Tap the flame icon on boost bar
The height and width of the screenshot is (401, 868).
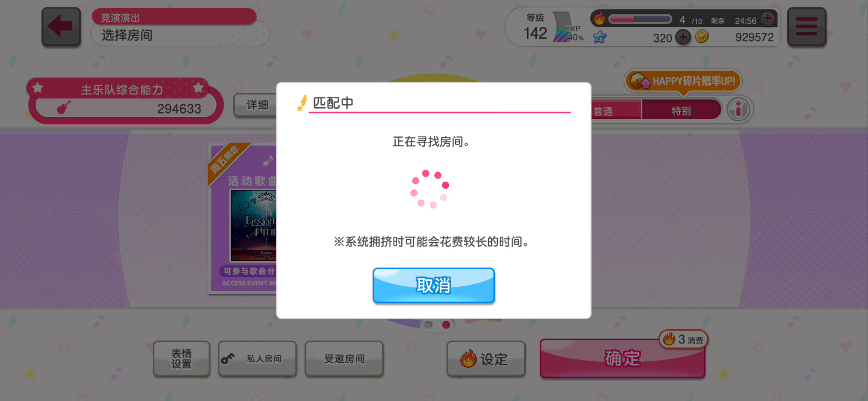599,18
